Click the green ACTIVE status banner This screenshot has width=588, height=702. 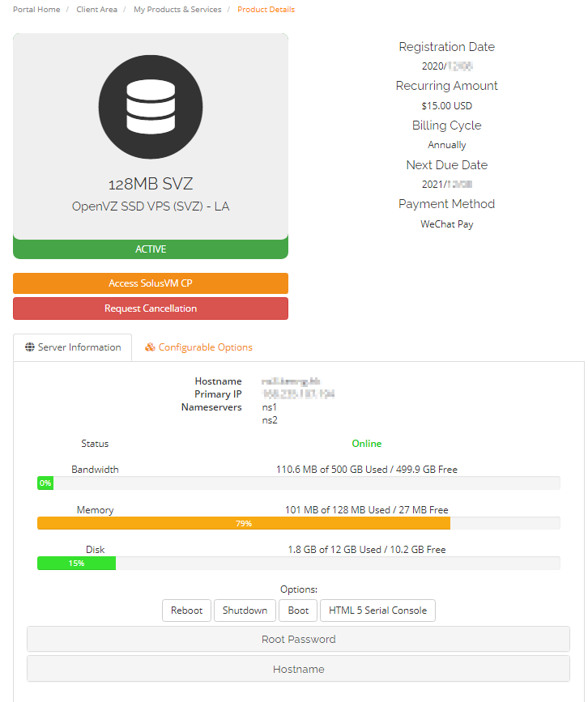[x=151, y=249]
